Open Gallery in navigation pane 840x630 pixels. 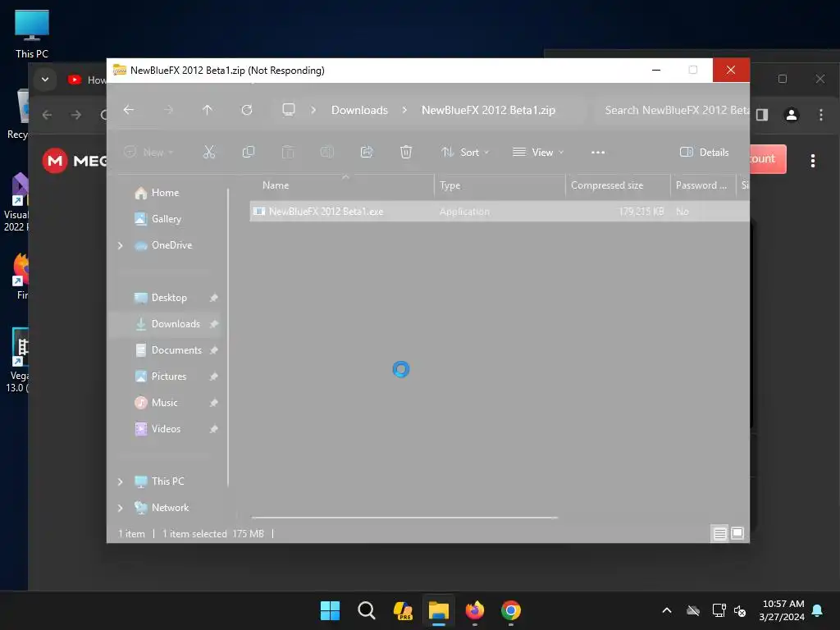coord(166,219)
